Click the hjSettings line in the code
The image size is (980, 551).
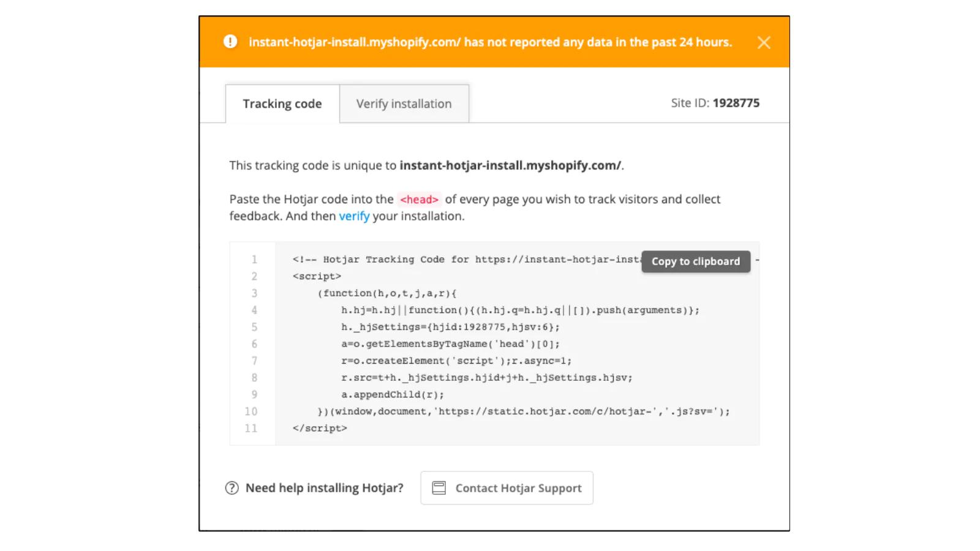pos(450,327)
